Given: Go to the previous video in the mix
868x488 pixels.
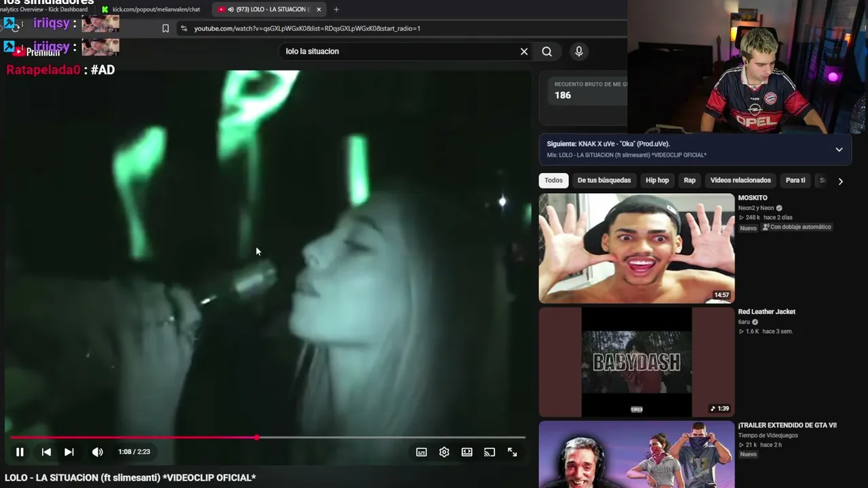Looking at the screenshot, I should (x=46, y=452).
